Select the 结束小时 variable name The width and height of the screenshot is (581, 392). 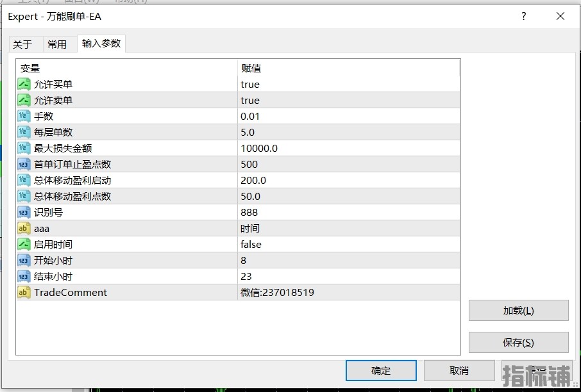point(53,277)
